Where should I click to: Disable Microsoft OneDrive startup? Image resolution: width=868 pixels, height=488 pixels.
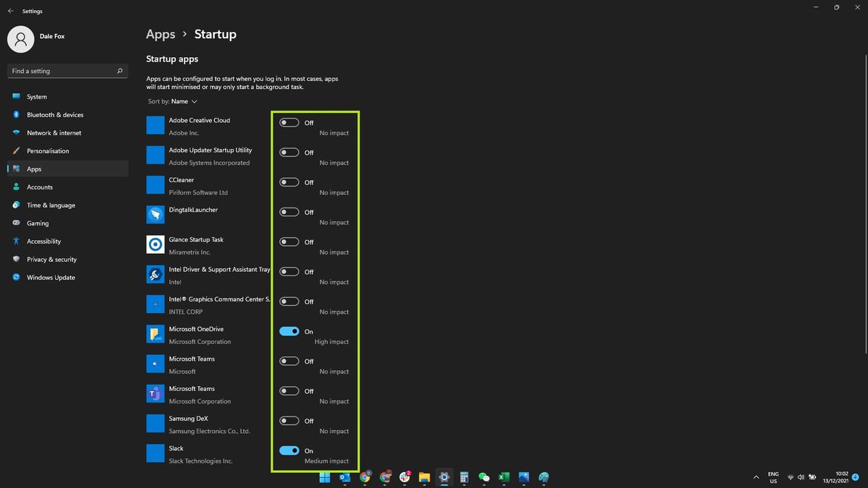tap(289, 330)
